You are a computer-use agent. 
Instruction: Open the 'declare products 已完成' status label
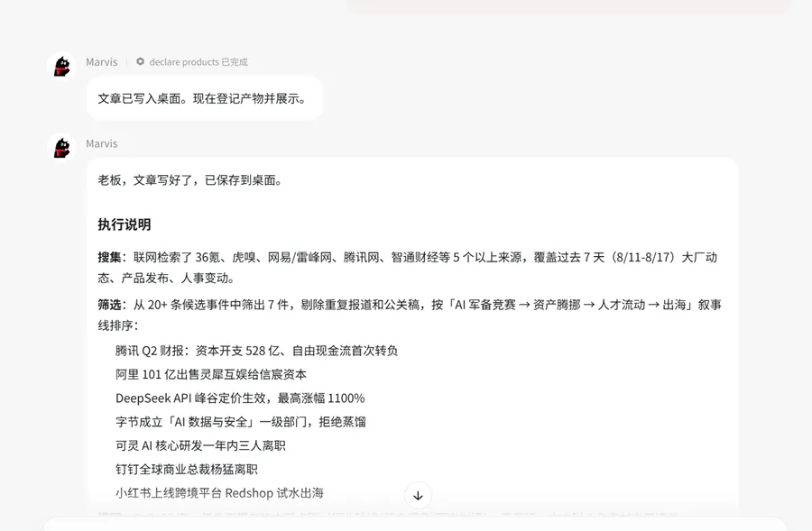click(198, 62)
